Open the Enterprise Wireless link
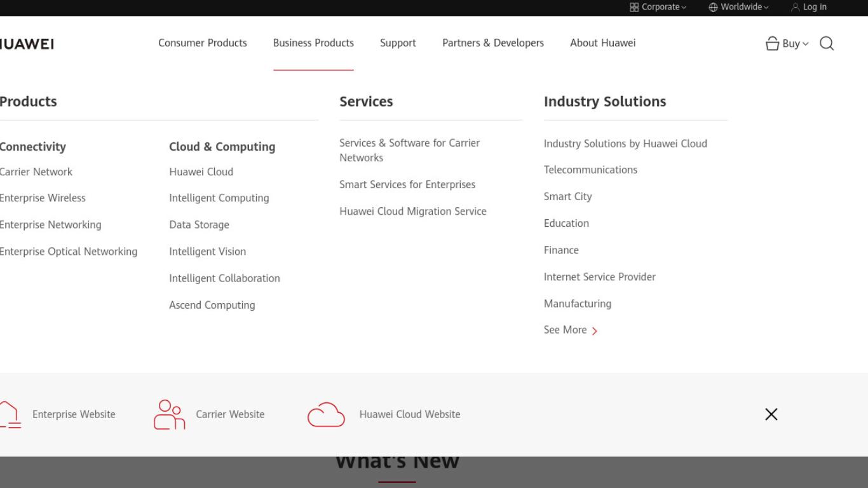868x488 pixels. [x=43, y=198]
